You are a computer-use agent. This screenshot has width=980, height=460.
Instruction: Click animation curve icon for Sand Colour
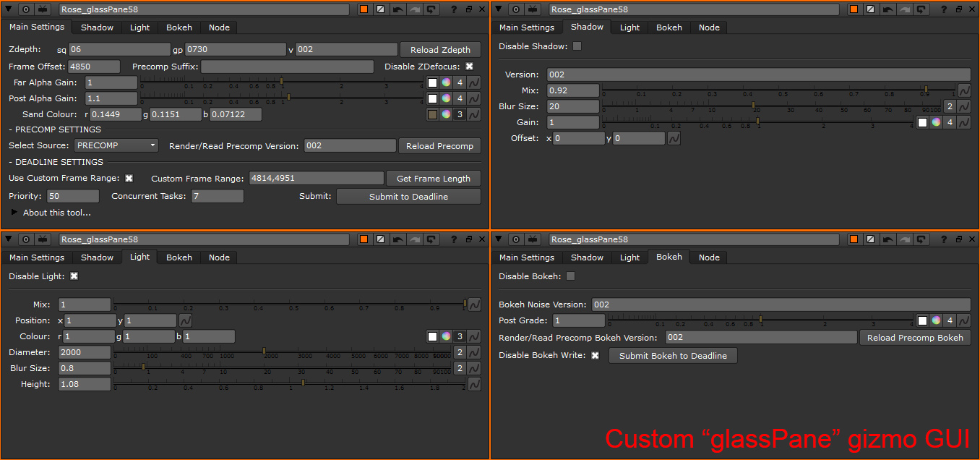pyautogui.click(x=474, y=114)
